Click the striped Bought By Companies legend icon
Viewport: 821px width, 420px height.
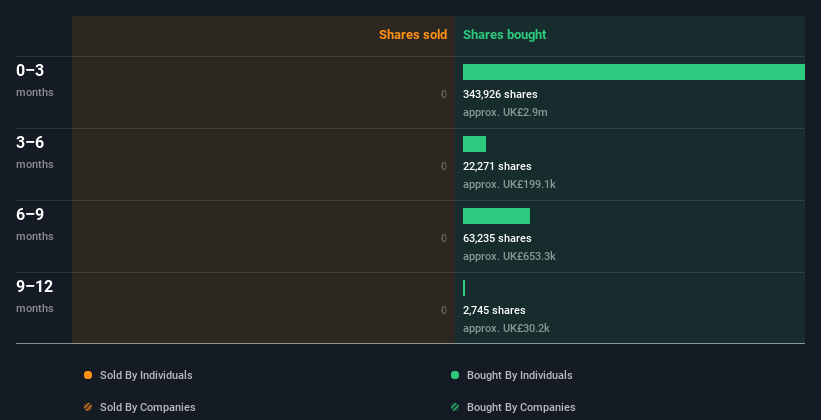(455, 407)
